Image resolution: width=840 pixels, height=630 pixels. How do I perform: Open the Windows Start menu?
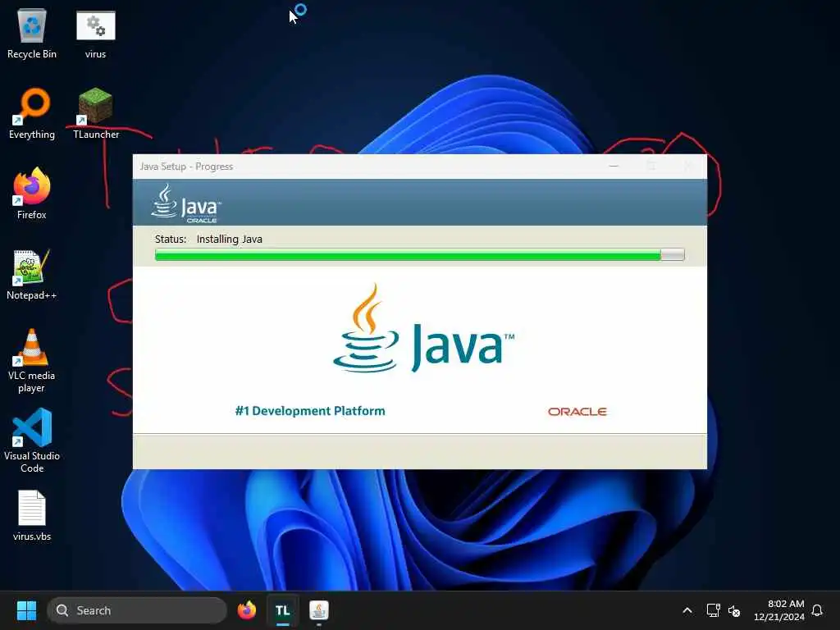[x=26, y=610]
